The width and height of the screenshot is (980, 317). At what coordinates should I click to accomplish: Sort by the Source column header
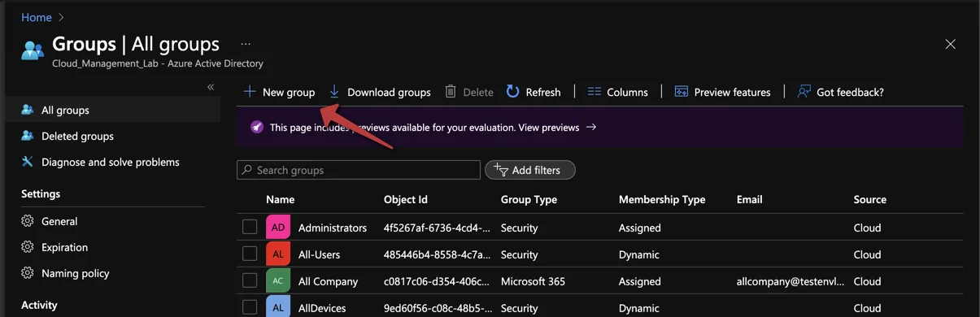(x=870, y=199)
